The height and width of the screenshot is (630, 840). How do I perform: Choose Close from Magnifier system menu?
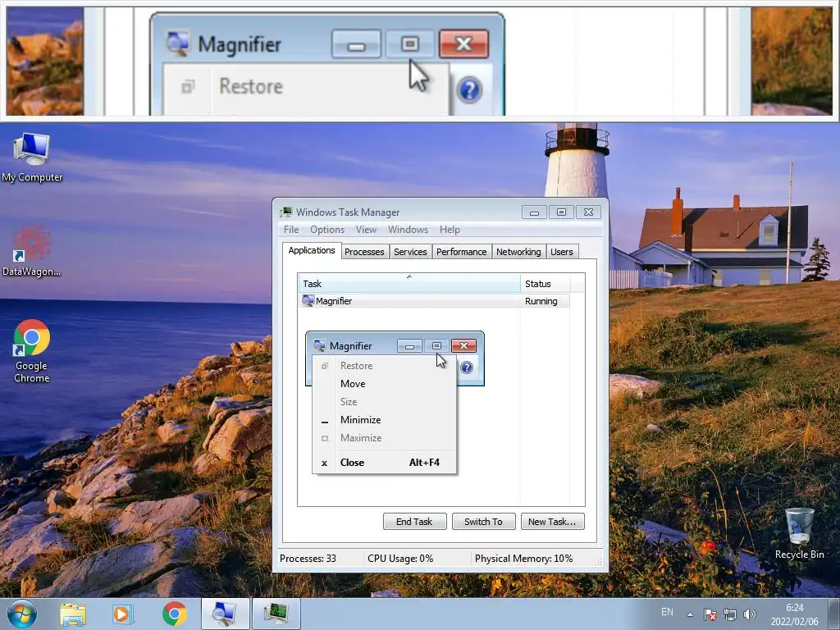tap(384, 463)
